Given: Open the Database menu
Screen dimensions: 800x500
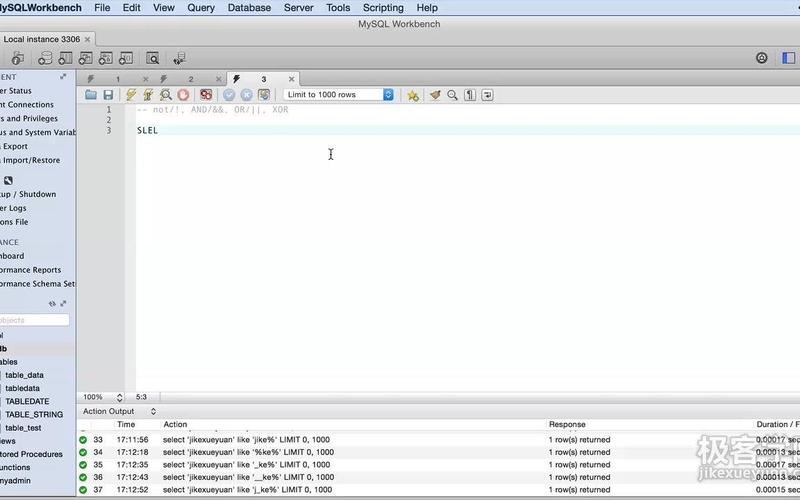Looking at the screenshot, I should (x=249, y=8).
